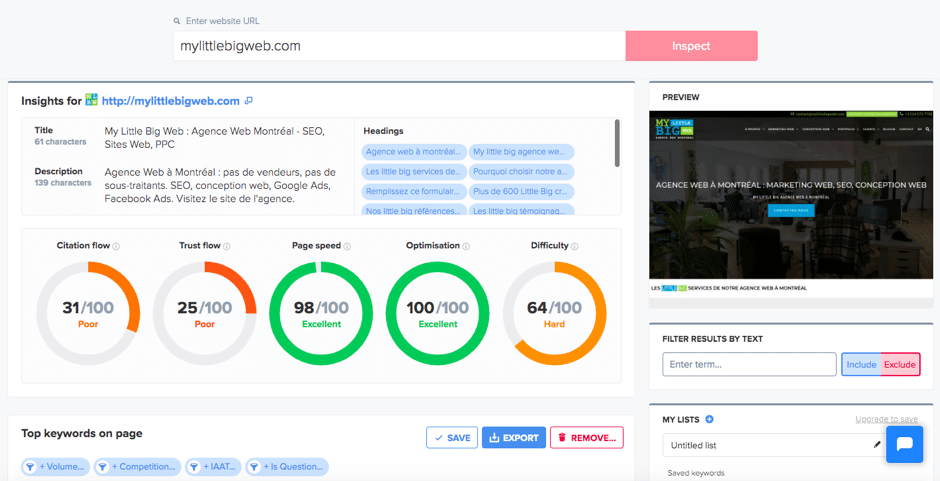This screenshot has width=940, height=481.
Task: Show info tooltip icon for Optimisation
Action: point(466,246)
